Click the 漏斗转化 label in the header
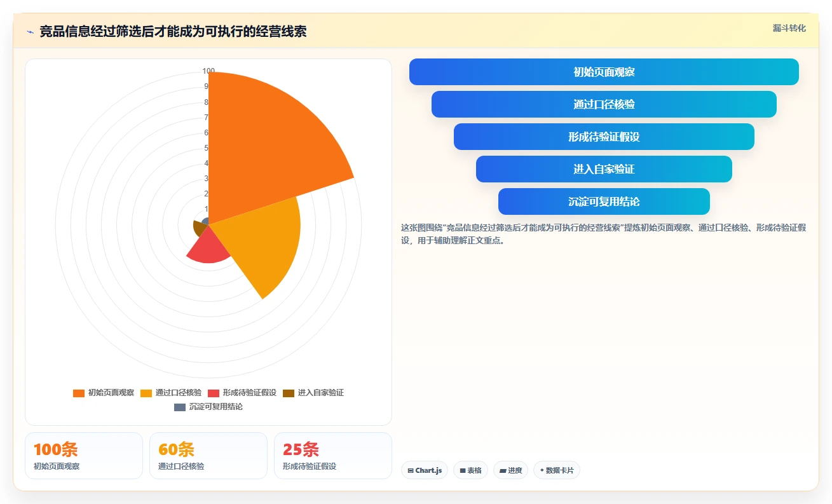This screenshot has height=504, width=832. (x=789, y=28)
